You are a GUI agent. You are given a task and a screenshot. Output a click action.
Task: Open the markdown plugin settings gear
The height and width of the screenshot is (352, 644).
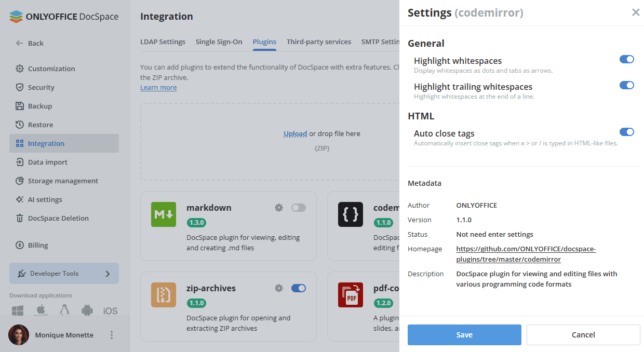[x=279, y=208]
